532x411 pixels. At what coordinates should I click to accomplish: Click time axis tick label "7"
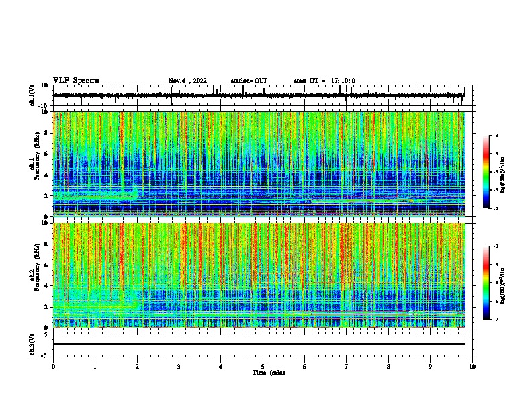(x=347, y=367)
